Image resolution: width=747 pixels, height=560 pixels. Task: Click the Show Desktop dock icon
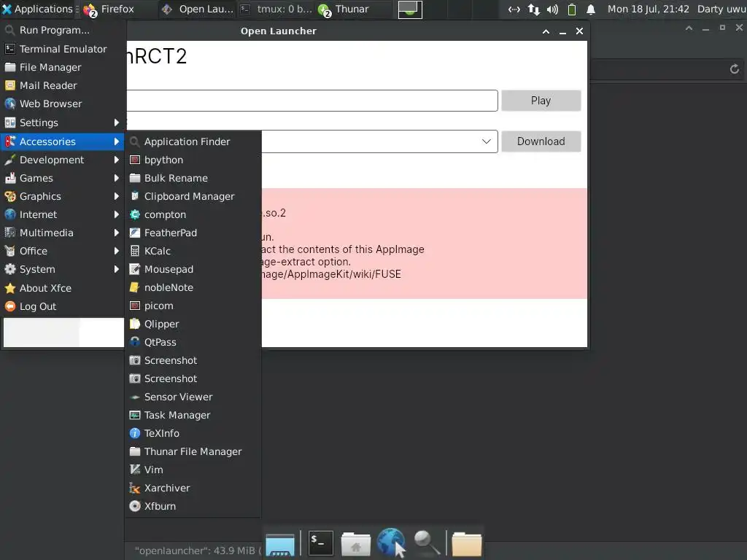coord(280,544)
